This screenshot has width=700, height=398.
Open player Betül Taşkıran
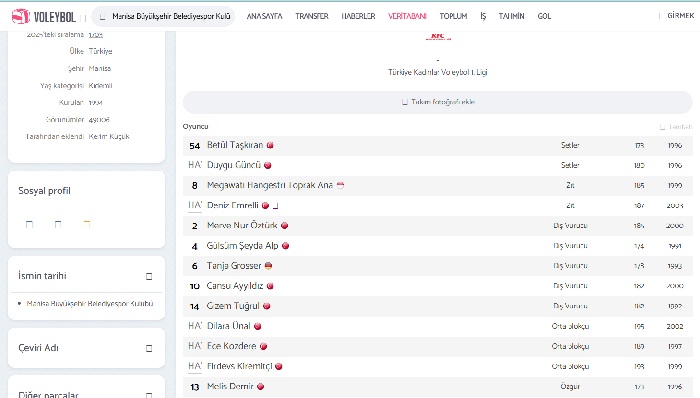tap(235, 145)
